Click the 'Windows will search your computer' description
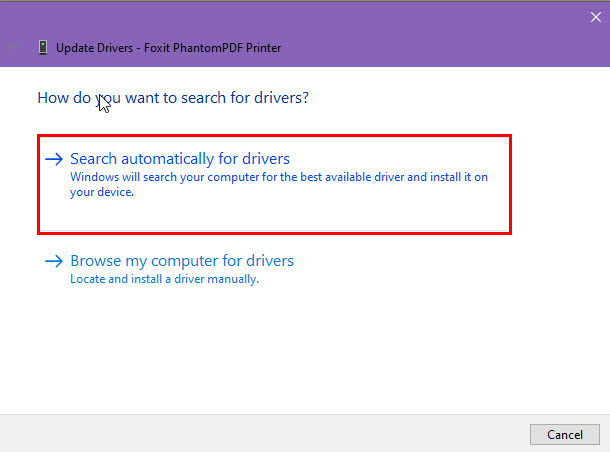 [x=279, y=184]
